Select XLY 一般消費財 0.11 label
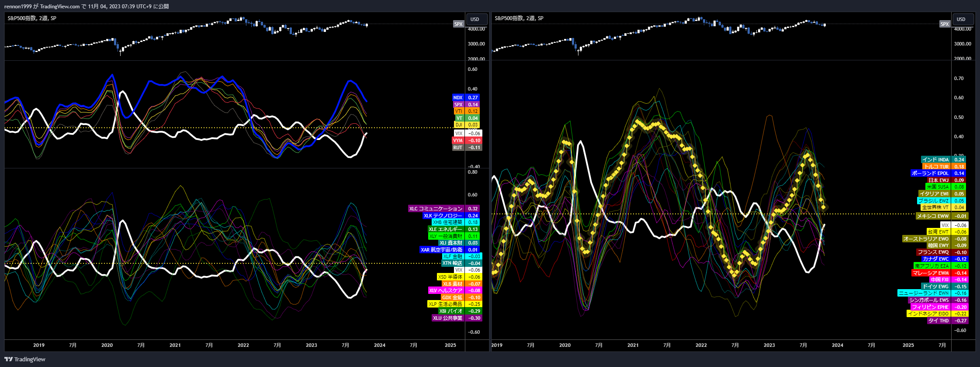The height and width of the screenshot is (367, 980). click(x=454, y=236)
